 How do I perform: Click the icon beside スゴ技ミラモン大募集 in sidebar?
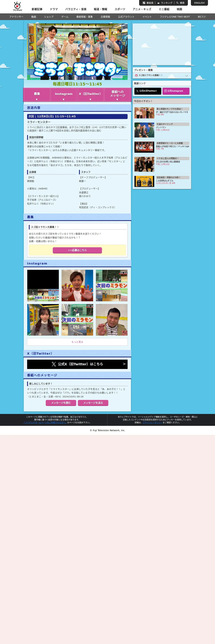(136, 75)
